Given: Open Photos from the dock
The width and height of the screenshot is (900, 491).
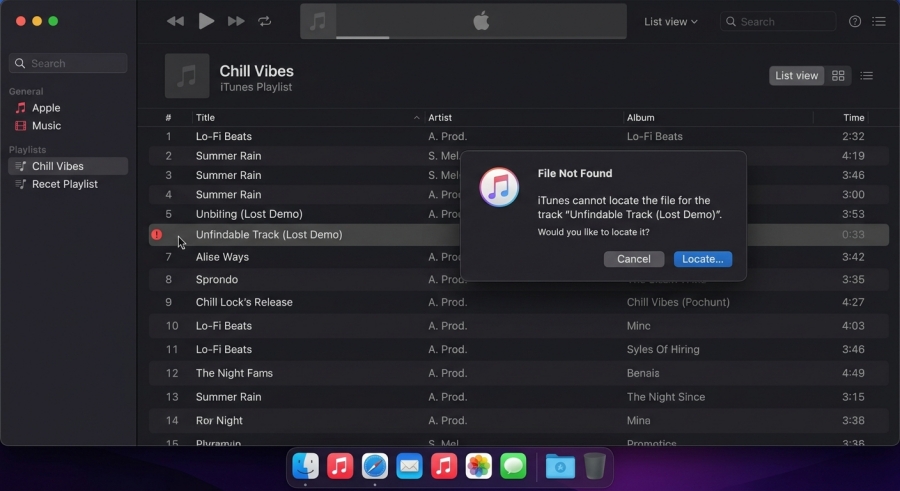Looking at the screenshot, I should [x=479, y=466].
